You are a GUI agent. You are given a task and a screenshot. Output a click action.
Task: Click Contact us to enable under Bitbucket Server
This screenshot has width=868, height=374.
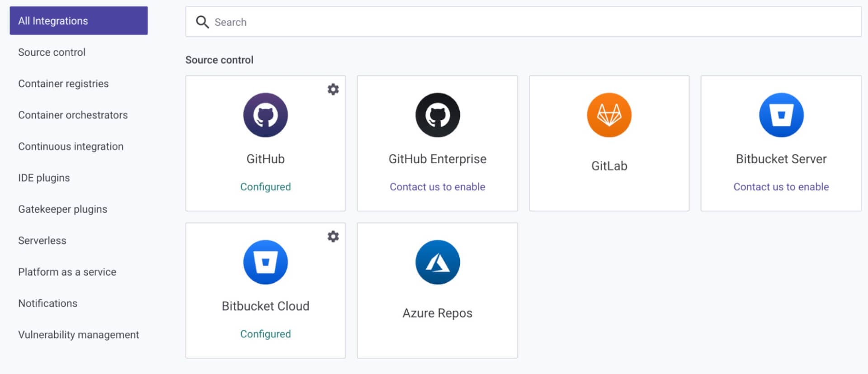click(x=781, y=187)
